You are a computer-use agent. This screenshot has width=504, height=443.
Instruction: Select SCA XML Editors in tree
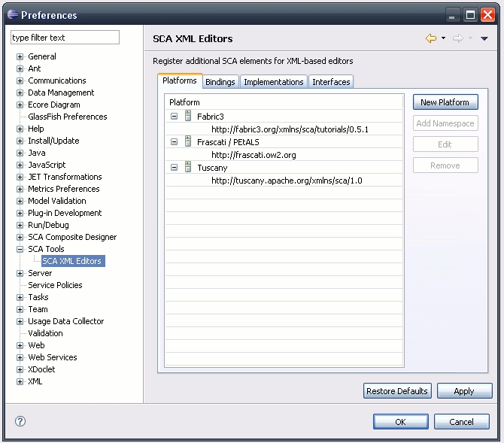point(71,261)
